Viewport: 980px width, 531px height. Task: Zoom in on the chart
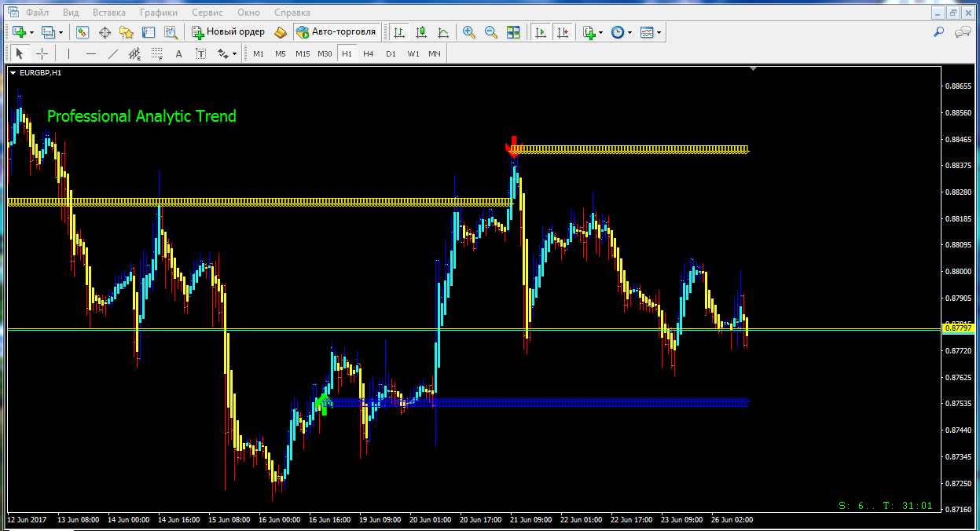pyautogui.click(x=469, y=32)
